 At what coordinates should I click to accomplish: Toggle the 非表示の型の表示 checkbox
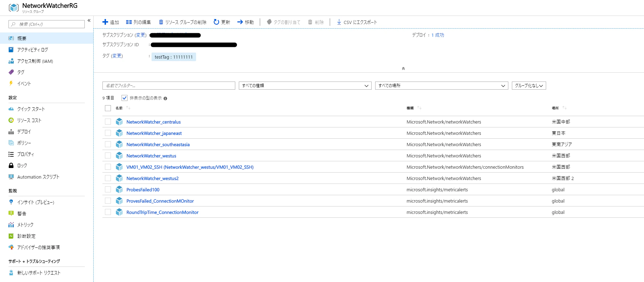tap(124, 98)
